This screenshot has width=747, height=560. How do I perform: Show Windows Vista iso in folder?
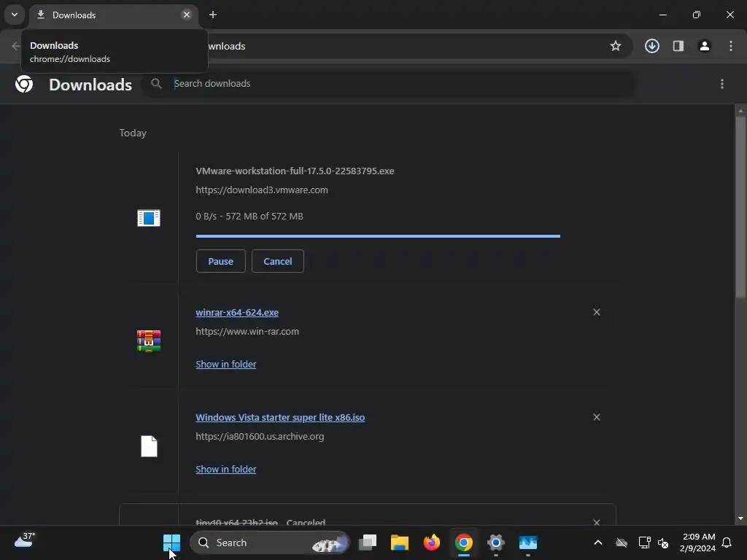226,469
